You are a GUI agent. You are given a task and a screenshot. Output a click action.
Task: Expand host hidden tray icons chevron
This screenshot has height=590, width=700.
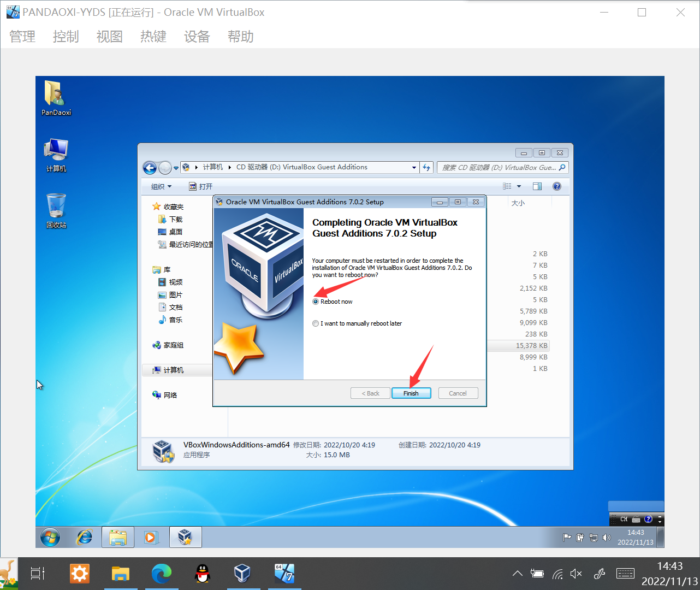point(518,574)
